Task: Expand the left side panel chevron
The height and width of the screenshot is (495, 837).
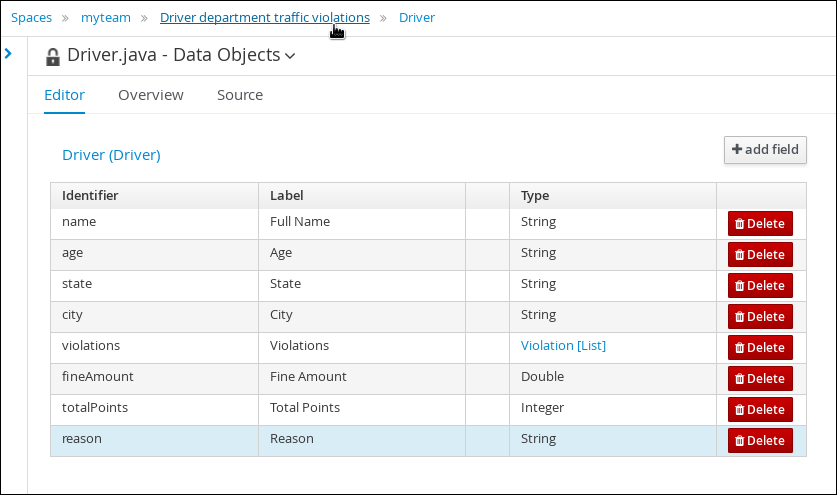Action: click(x=8, y=53)
